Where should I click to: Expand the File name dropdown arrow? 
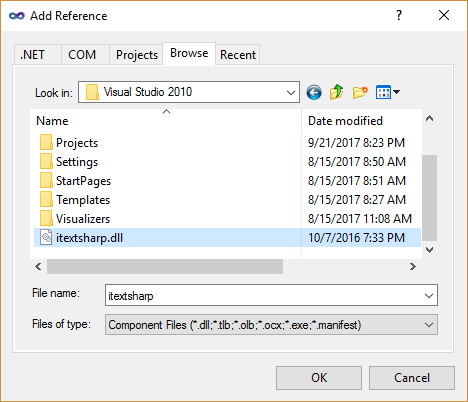point(429,296)
